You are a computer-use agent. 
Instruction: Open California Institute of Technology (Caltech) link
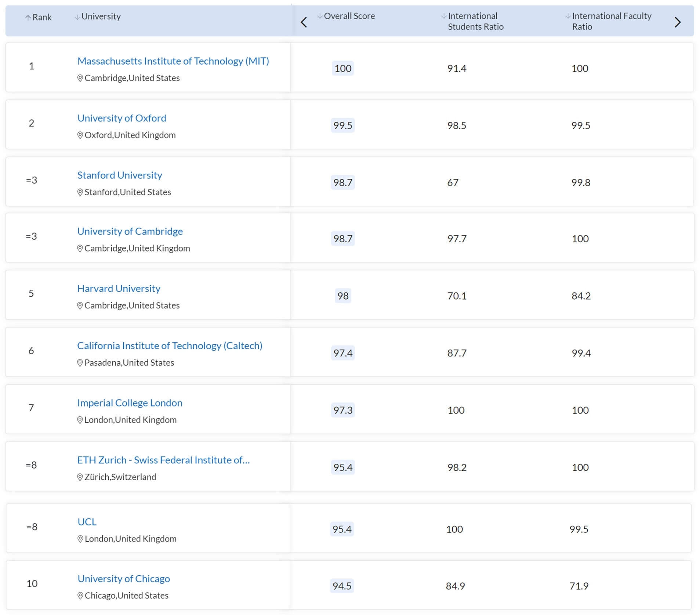[170, 346]
